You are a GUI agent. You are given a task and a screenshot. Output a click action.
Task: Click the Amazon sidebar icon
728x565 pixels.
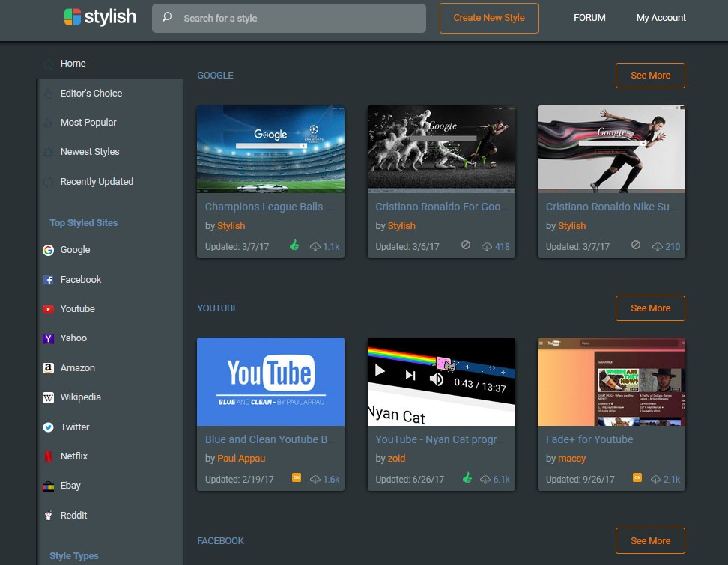[x=48, y=367]
